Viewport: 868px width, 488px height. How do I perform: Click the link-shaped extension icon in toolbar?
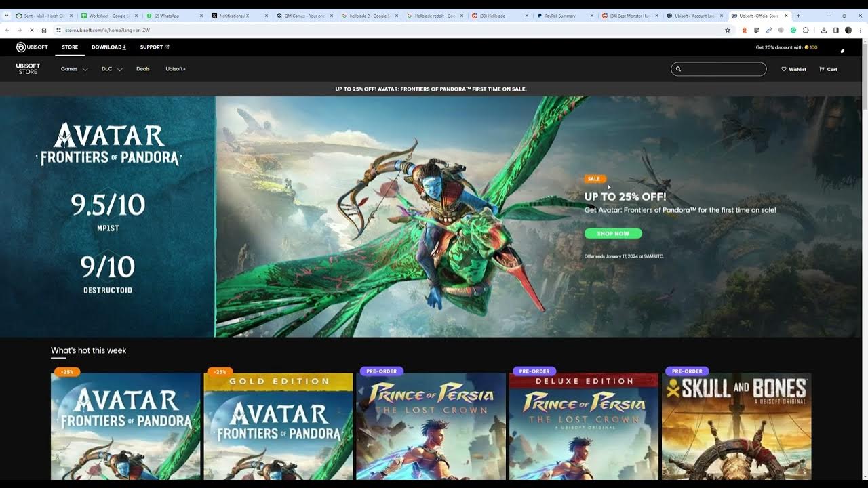pos(769,30)
